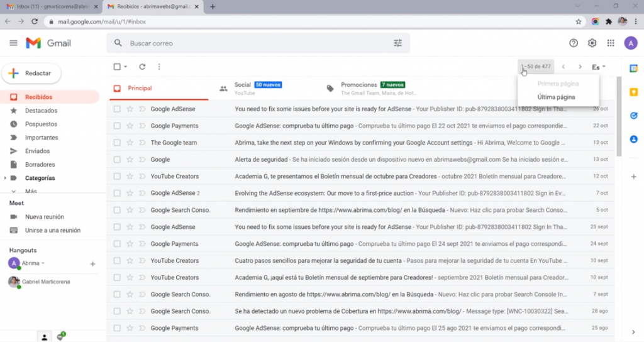Go to the newer page arrow

click(563, 67)
